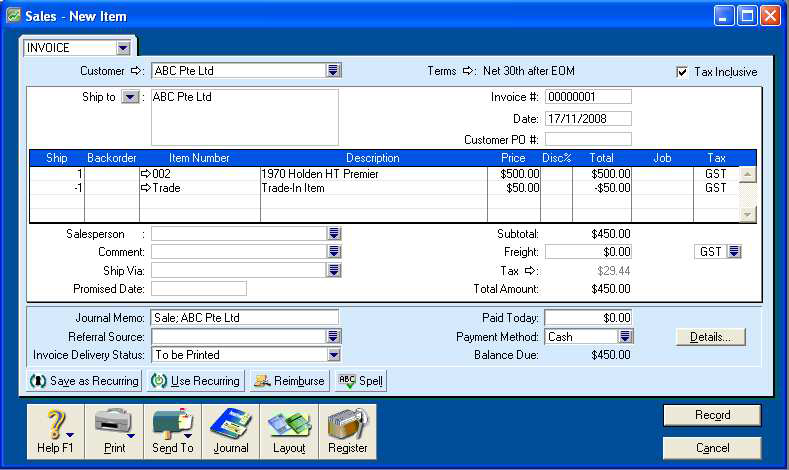Maximize the Sales window
The height and width of the screenshot is (470, 789).
[747, 16]
